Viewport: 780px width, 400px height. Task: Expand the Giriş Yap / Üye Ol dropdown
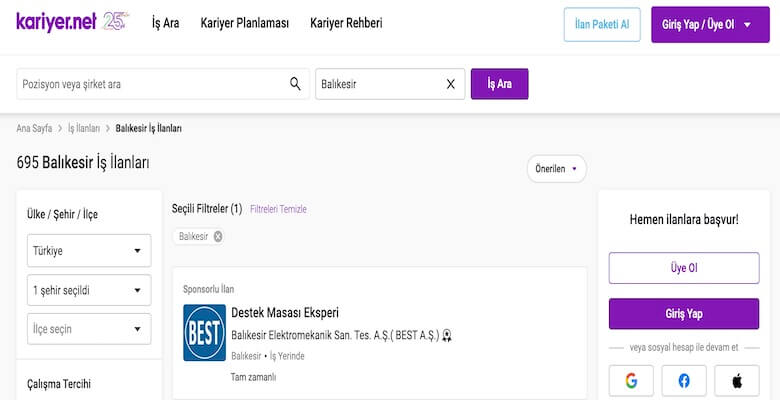point(710,24)
